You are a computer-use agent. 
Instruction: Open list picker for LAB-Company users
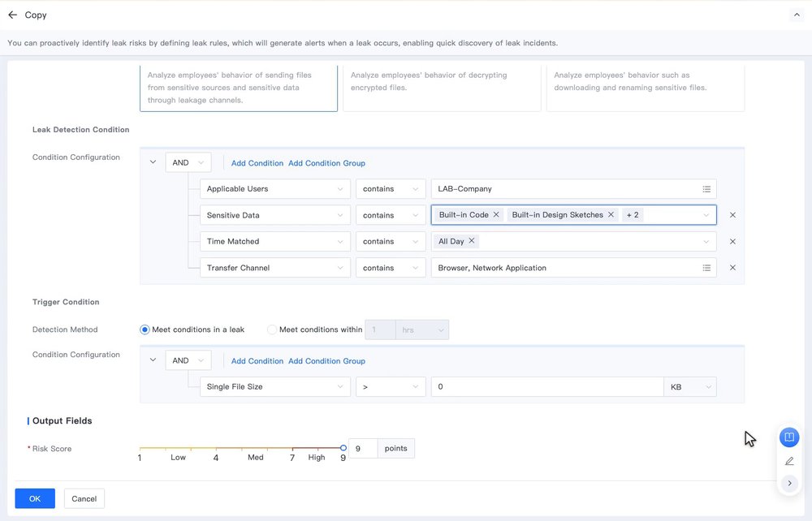tap(706, 189)
